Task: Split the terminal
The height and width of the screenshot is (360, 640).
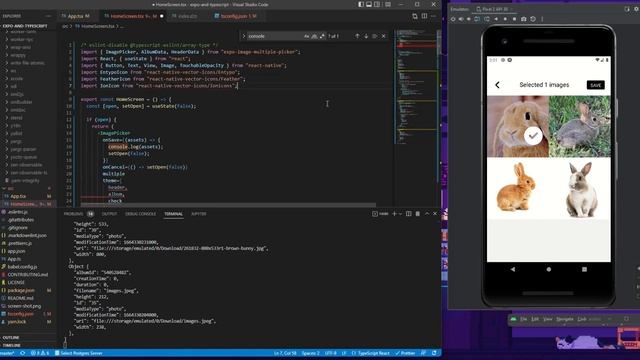Action: point(409,214)
